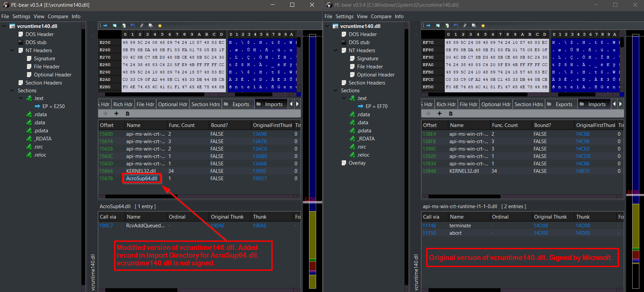Click the copy pages icon in left hex toolbar
This screenshot has height=292, width=644.
click(x=150, y=26)
